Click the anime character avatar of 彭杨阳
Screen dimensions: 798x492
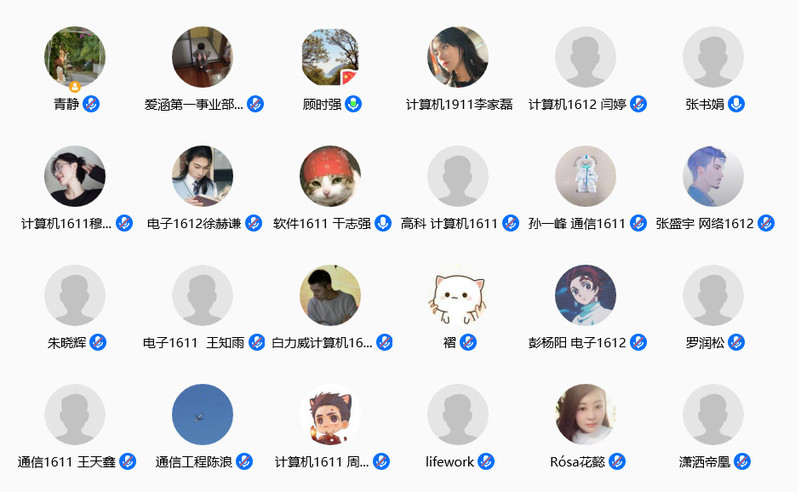[585, 295]
